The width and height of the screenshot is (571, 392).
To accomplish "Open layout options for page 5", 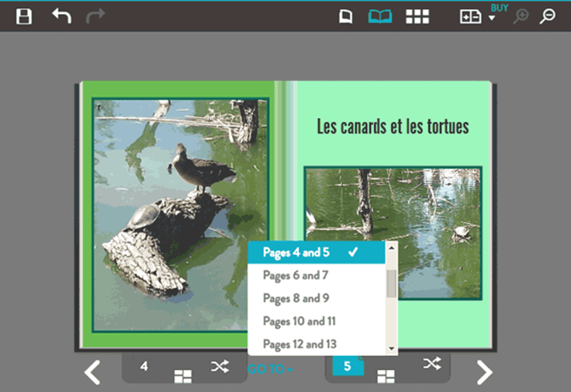I will coord(385,377).
